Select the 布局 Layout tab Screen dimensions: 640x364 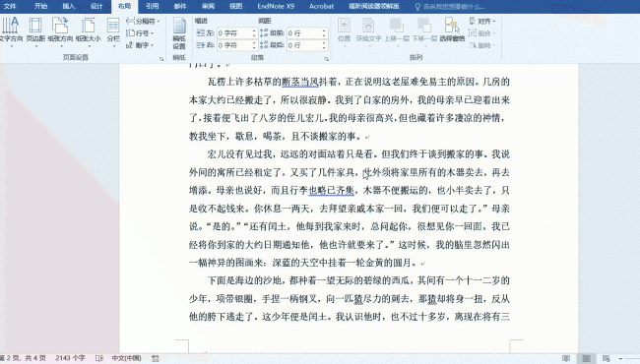124,6
